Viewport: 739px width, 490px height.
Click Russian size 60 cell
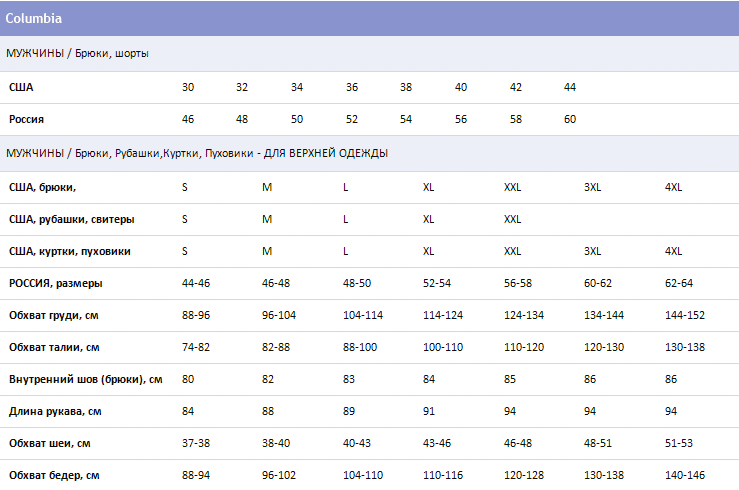(570, 119)
